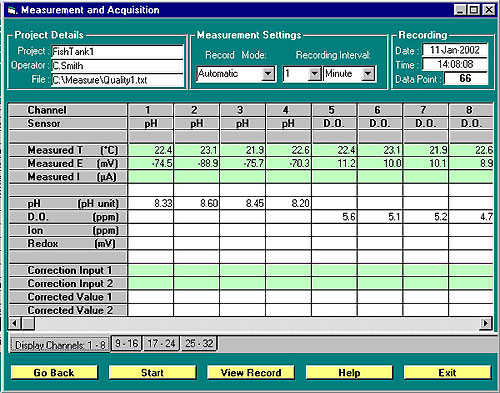Click the Channel 4 column header
Screen dimensions: 500x393
[x=288, y=110]
